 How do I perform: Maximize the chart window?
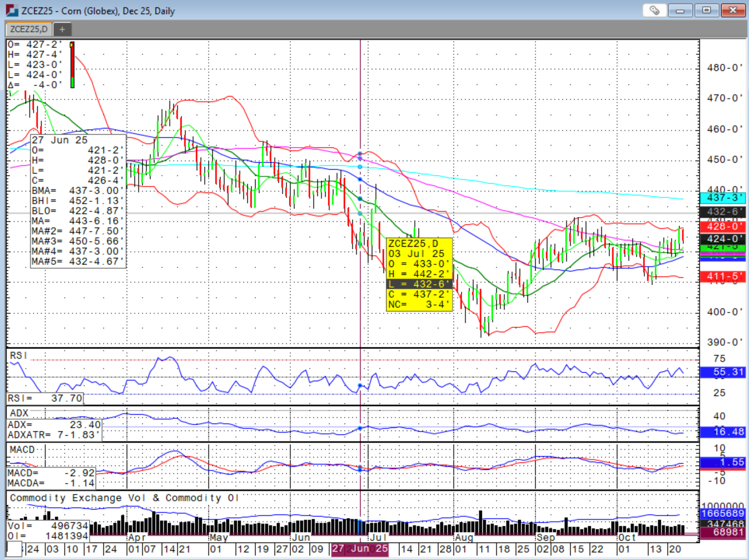coord(706,10)
